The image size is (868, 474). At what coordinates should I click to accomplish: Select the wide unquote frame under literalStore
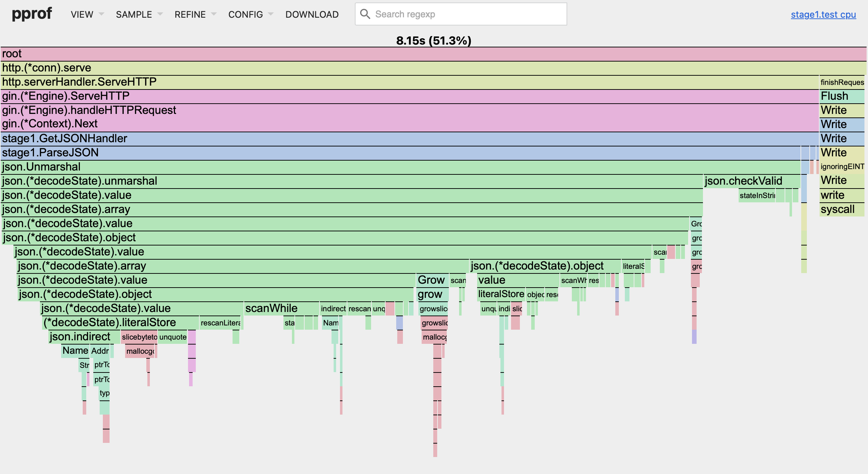[173, 337]
